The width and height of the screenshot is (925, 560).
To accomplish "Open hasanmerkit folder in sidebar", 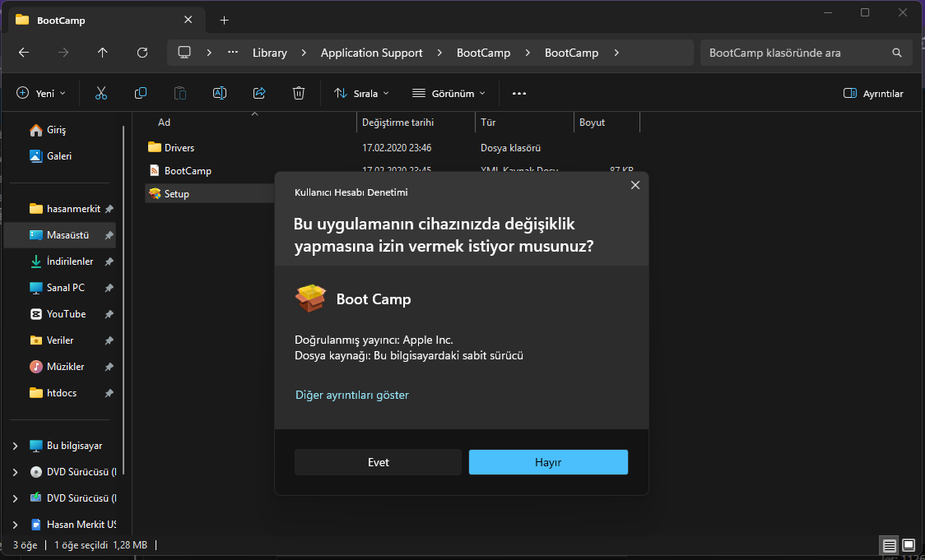I will (65, 209).
